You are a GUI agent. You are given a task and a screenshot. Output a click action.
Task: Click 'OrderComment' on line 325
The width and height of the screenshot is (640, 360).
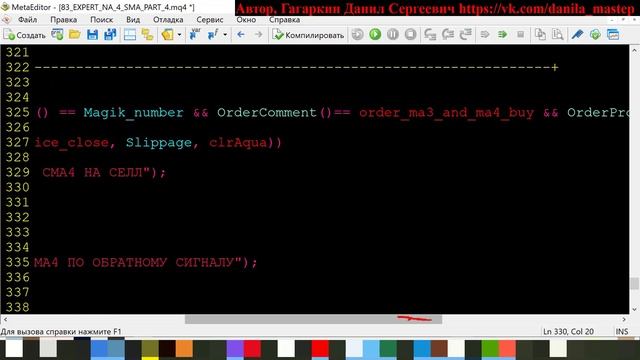[x=267, y=112]
